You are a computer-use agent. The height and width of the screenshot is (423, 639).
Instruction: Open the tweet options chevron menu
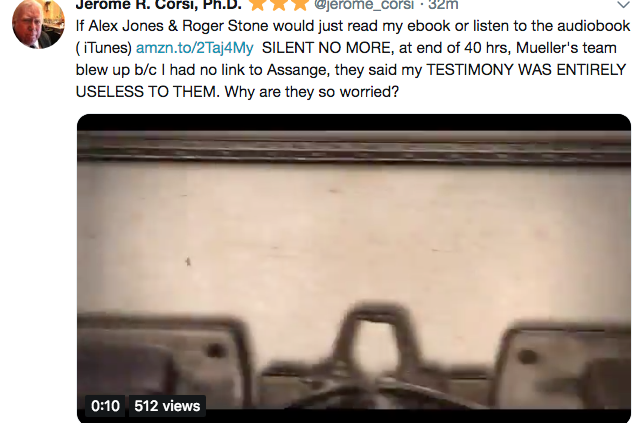click(x=623, y=5)
